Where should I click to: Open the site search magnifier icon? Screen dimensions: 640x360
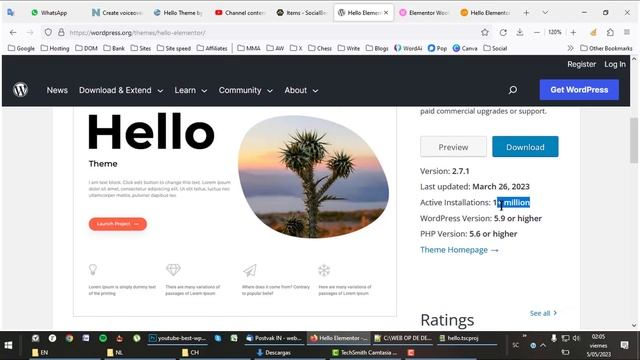pyautogui.click(x=513, y=90)
